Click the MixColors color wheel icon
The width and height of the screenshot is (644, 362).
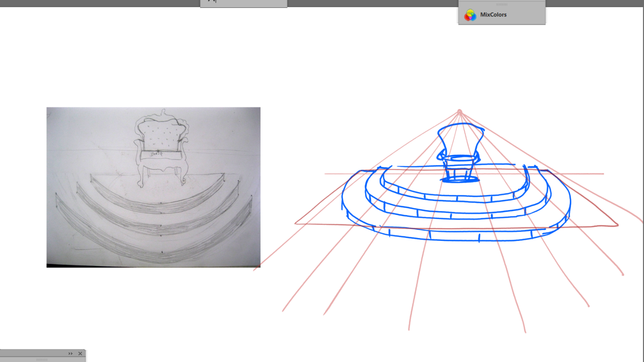(470, 15)
